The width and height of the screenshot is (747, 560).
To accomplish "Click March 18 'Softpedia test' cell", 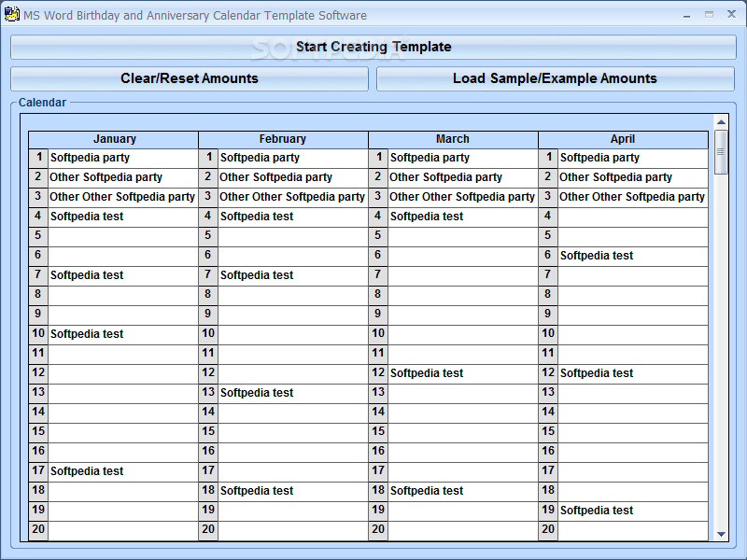I will click(463, 491).
